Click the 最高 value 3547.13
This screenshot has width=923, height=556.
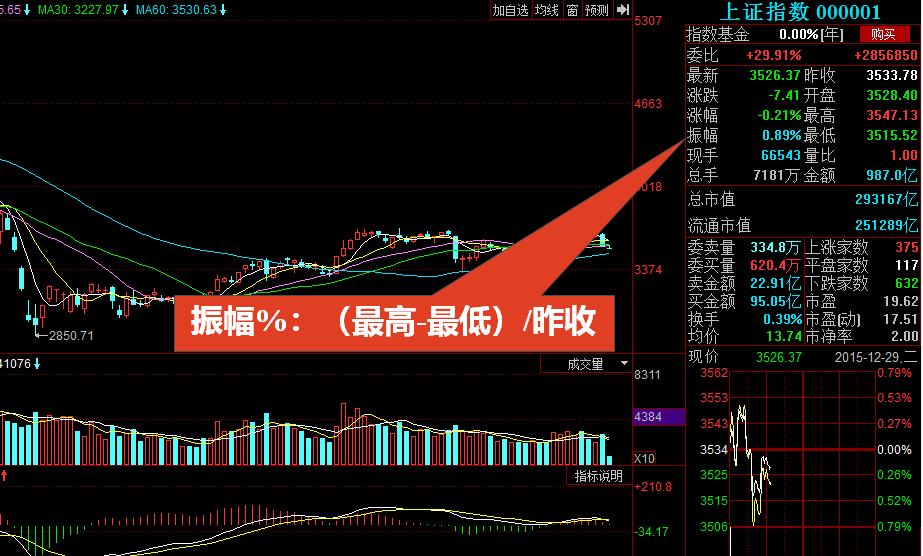892,115
